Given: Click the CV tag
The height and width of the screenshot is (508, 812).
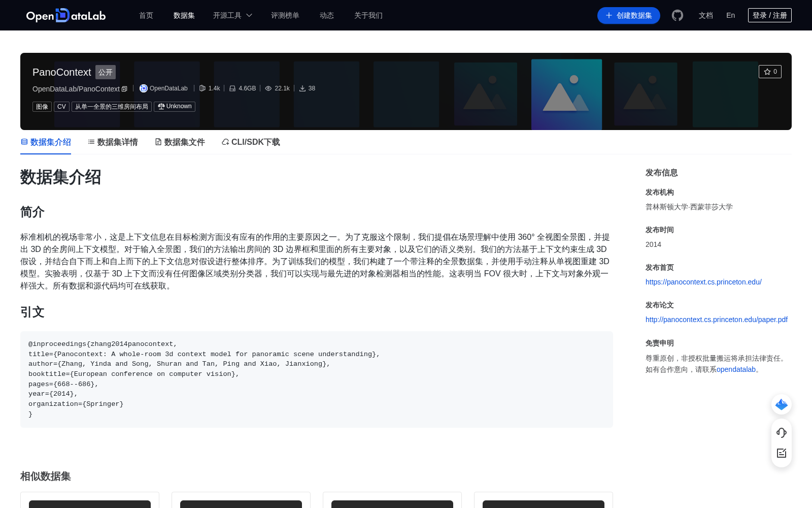Looking at the screenshot, I should click(x=61, y=107).
